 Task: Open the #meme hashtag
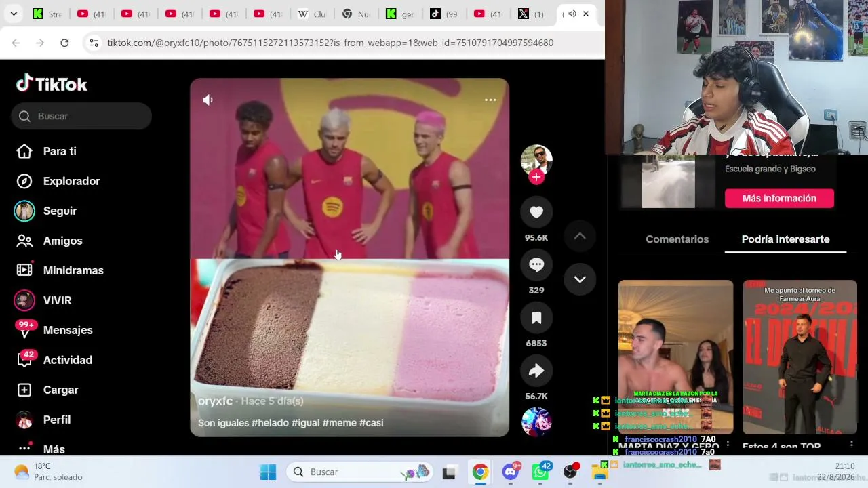(340, 423)
